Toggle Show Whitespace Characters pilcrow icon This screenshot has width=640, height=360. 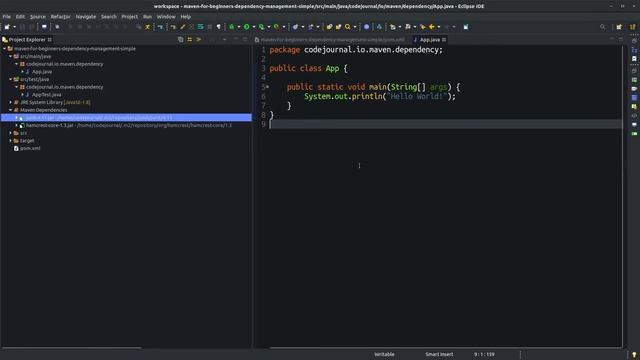[219, 27]
